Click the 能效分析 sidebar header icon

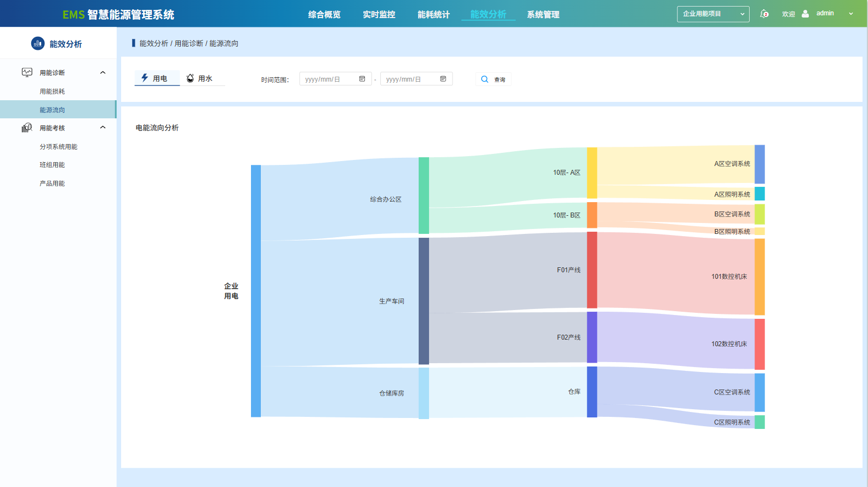(38, 43)
